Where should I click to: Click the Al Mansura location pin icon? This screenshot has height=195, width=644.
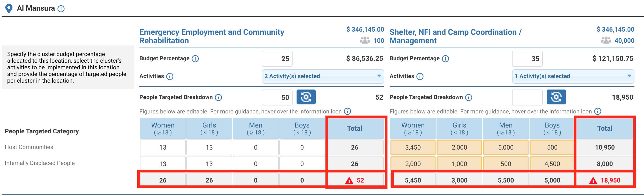click(x=9, y=9)
